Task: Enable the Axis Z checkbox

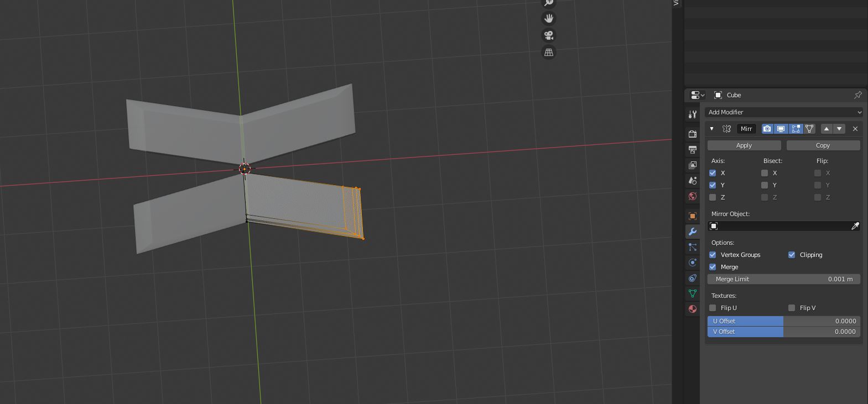Action: (x=713, y=197)
